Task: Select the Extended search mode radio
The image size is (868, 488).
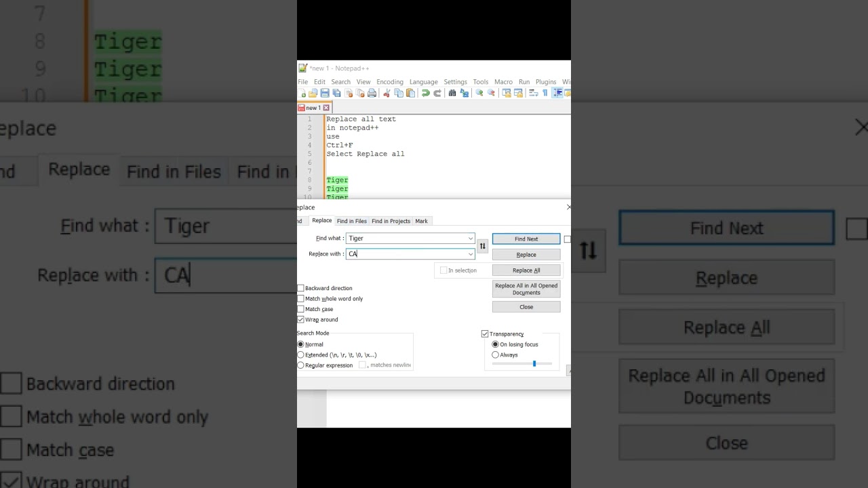Action: pyautogui.click(x=300, y=354)
